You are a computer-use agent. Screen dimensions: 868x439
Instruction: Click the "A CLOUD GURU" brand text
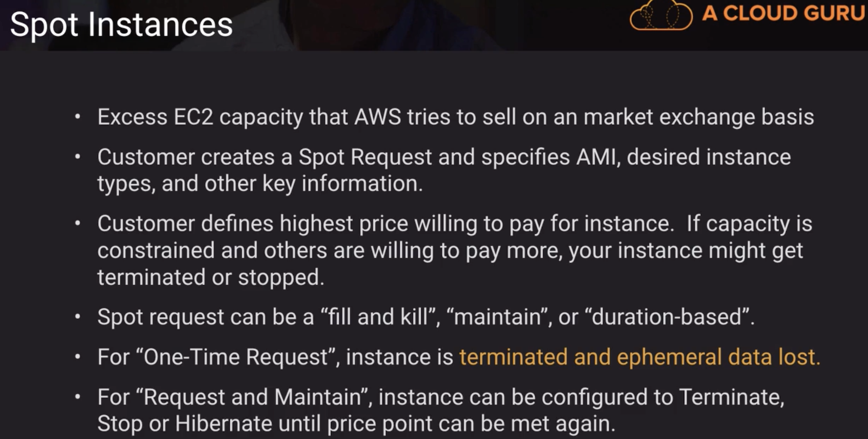(783, 13)
